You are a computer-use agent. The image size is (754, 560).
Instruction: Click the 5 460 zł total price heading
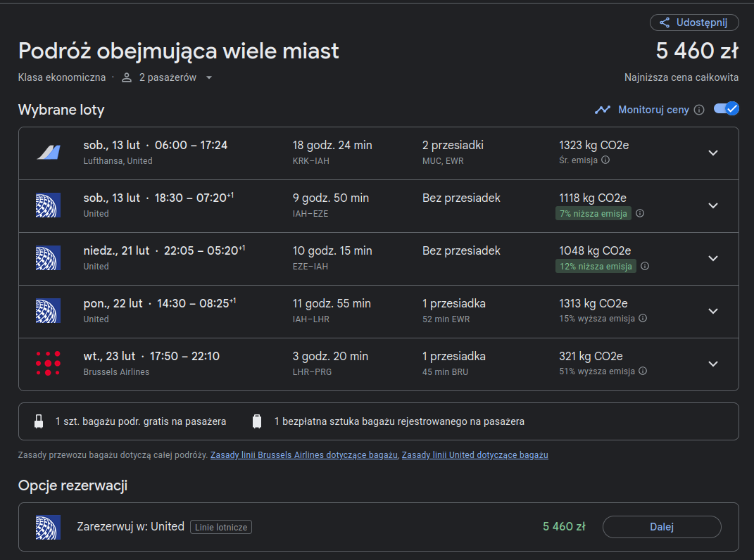click(697, 51)
